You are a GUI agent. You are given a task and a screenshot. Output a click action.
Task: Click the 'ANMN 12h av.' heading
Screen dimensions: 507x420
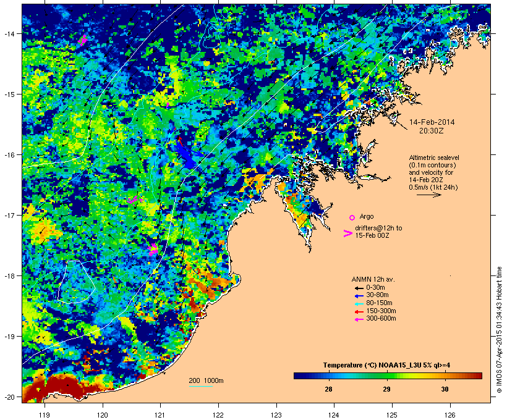[x=373, y=279]
